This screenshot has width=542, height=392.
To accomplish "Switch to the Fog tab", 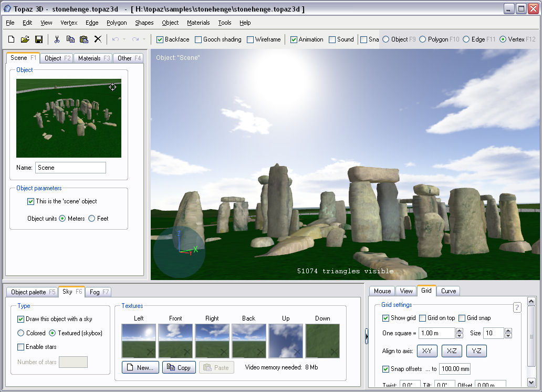I will [x=99, y=292].
